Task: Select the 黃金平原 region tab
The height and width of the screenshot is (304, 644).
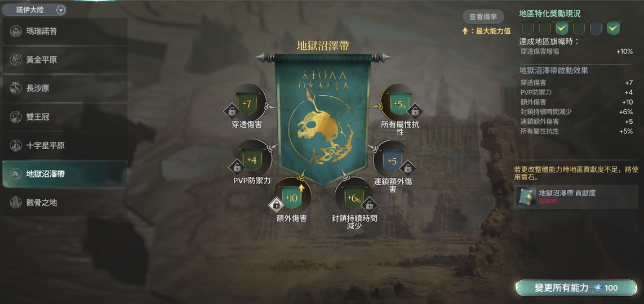Action: 64,60
